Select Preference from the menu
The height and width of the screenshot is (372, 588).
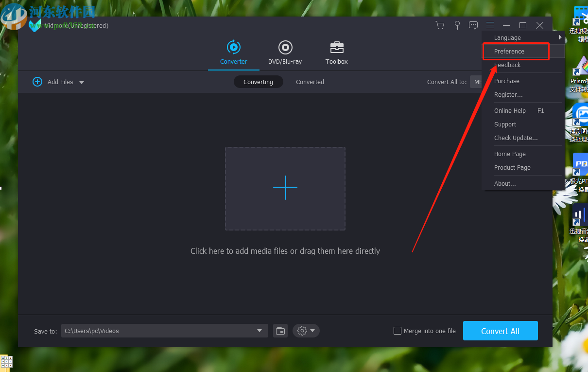coord(509,52)
